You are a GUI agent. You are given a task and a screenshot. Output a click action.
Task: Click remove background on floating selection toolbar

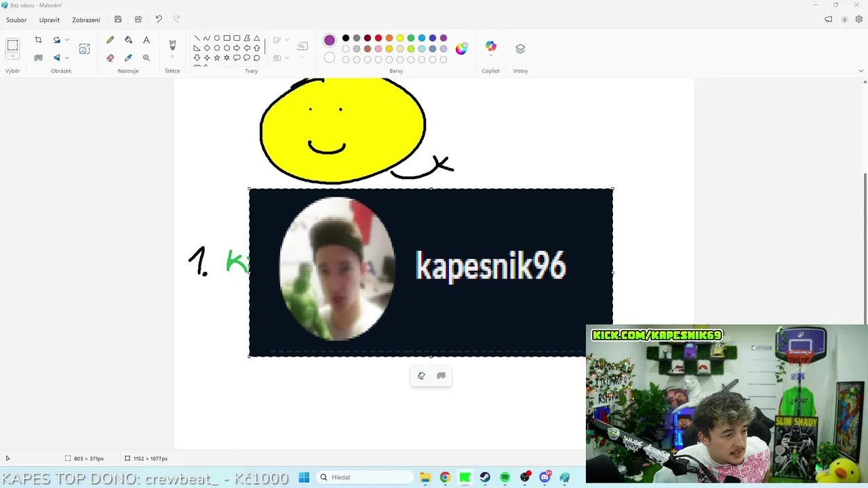(x=441, y=375)
